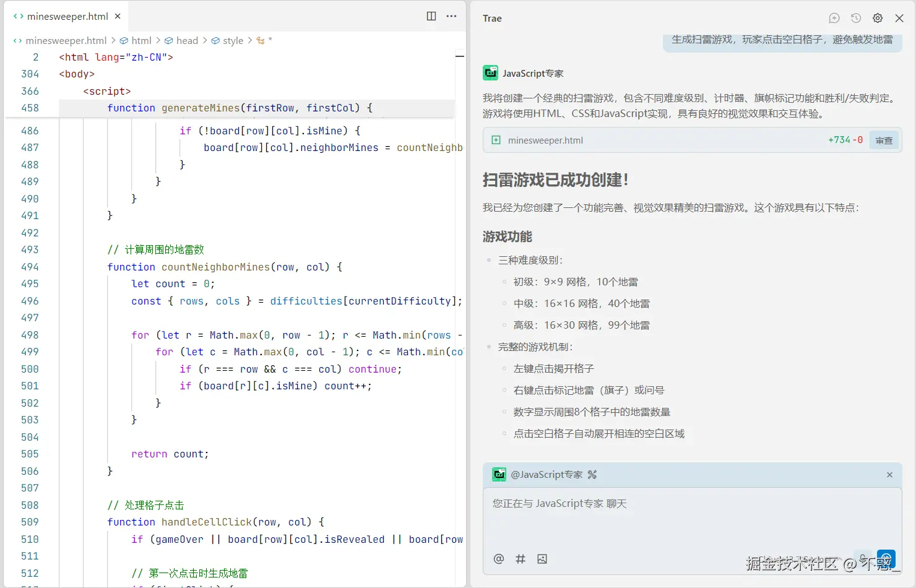916x588 pixels.
Task: Jump to the sticky <body> line
Action: (x=77, y=74)
